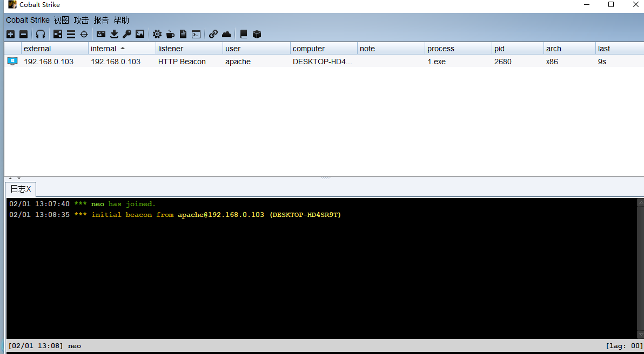Minimize the Cobalt Strike window
Viewport: 644px width, 354px height.
click(x=588, y=4)
